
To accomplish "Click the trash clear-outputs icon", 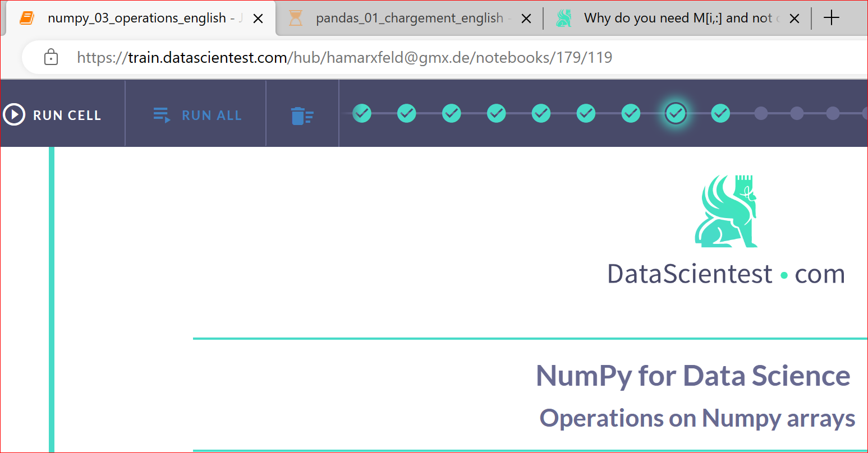I will [x=302, y=116].
